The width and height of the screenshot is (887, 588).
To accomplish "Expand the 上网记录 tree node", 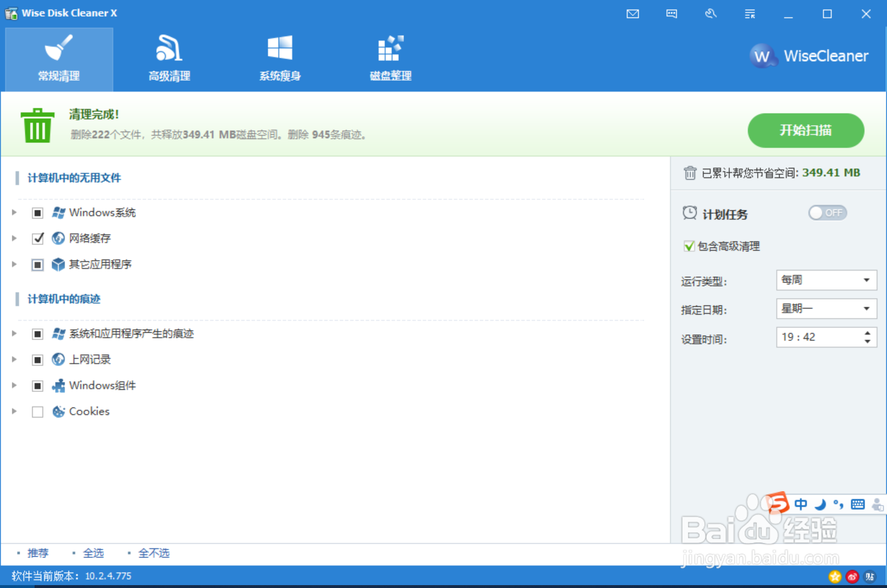I will pos(14,359).
